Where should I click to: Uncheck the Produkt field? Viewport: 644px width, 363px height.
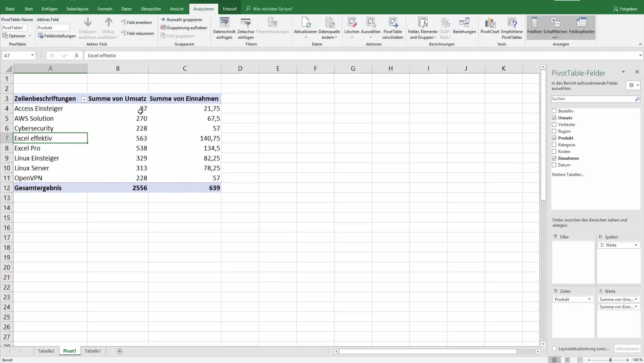point(554,138)
